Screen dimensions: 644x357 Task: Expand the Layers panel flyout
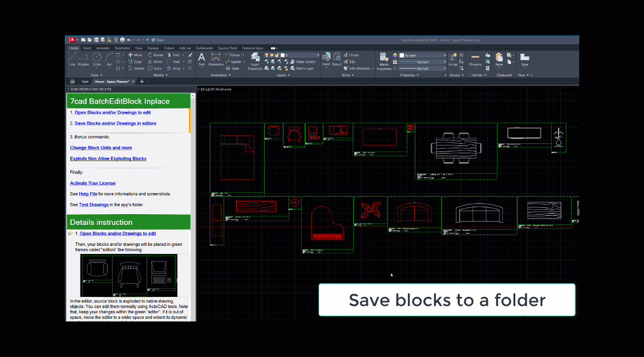(283, 75)
